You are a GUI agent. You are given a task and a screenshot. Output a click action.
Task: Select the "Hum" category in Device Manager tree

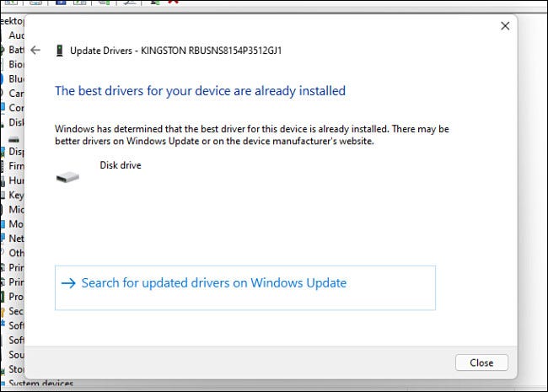[16, 180]
